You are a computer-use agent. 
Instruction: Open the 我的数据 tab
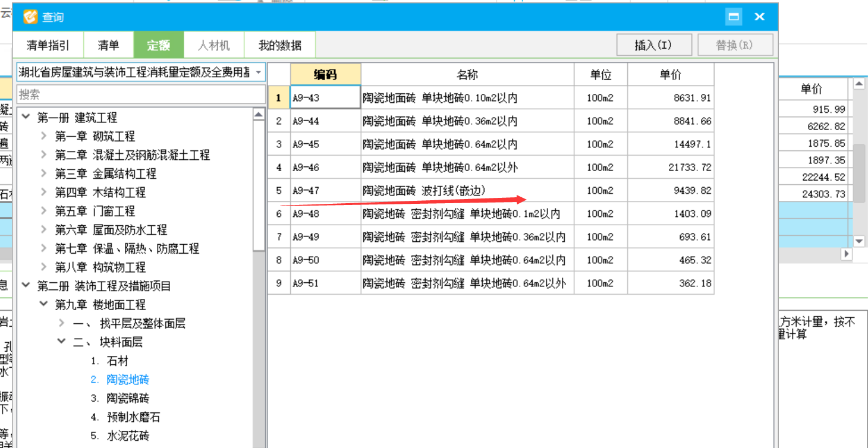tap(279, 45)
